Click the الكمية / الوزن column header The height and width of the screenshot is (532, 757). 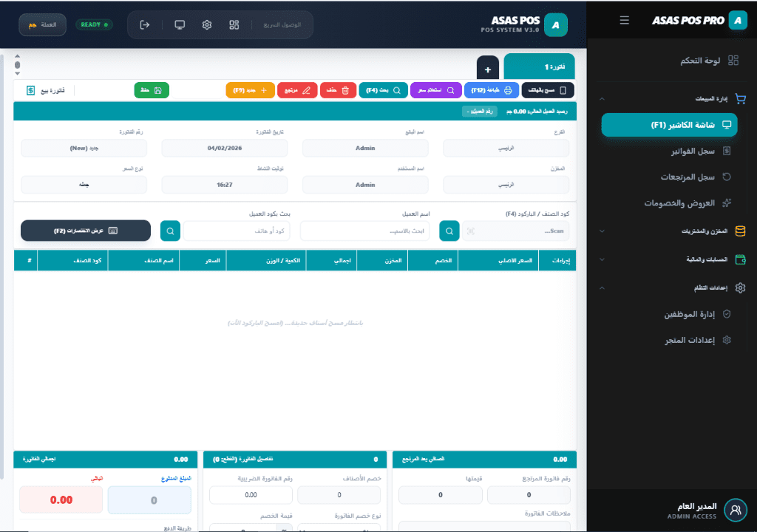[266, 261]
